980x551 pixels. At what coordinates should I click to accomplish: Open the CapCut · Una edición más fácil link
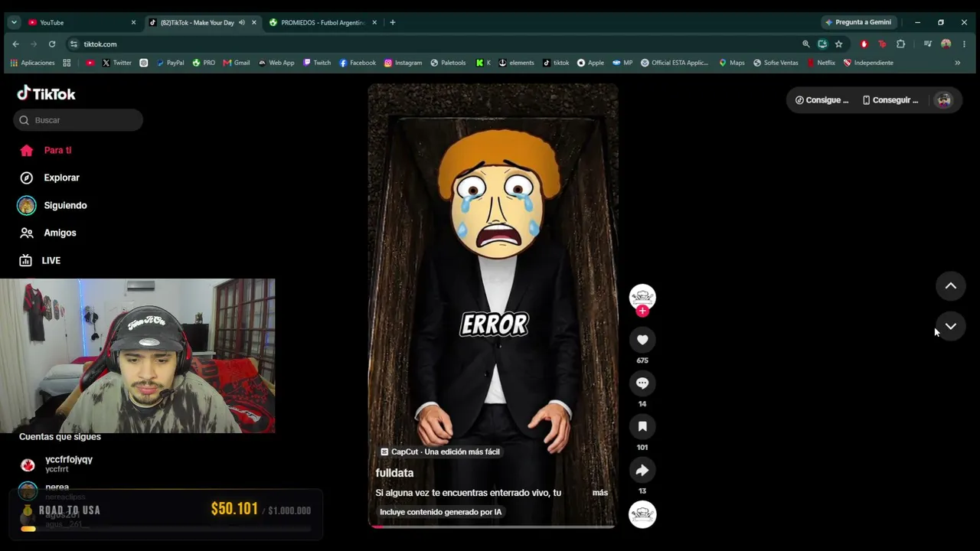tap(440, 452)
